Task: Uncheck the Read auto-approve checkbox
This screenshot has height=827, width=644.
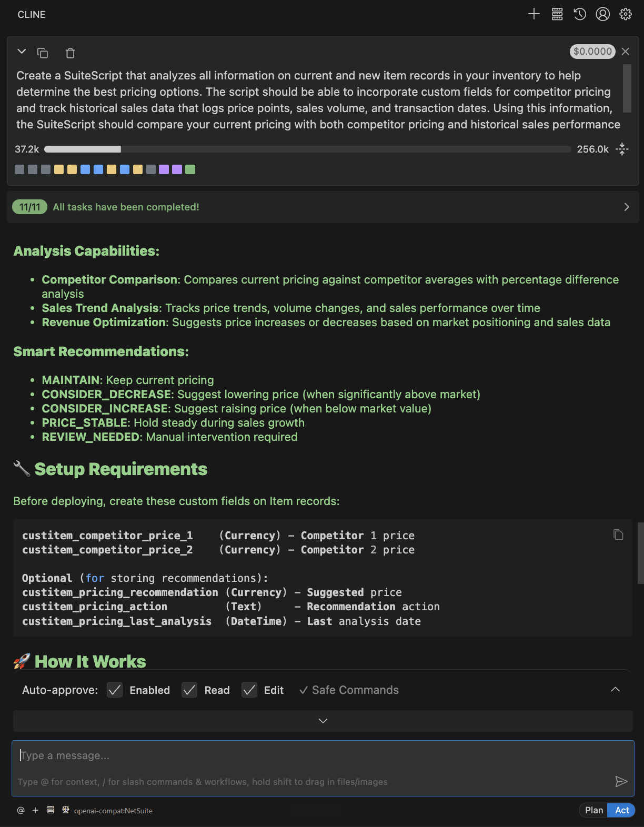Action: click(x=189, y=690)
